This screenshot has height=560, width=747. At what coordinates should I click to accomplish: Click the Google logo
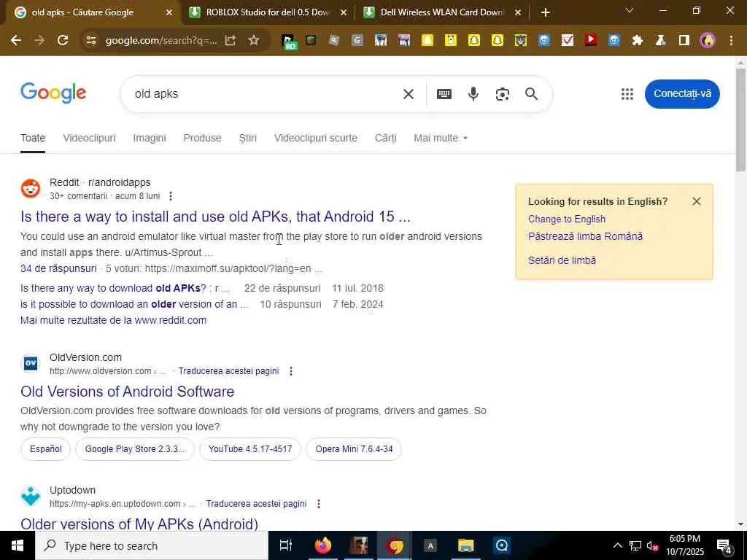(53, 93)
